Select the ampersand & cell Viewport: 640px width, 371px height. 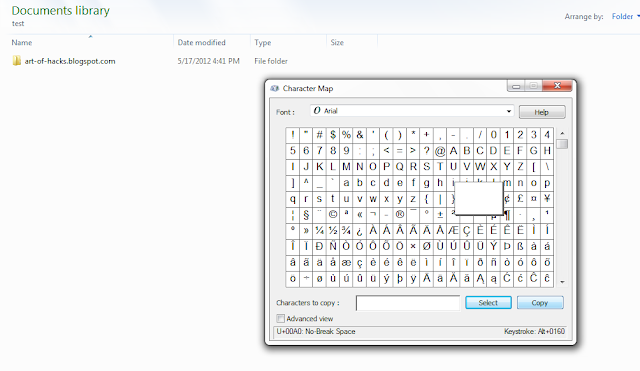pyautogui.click(x=360, y=135)
